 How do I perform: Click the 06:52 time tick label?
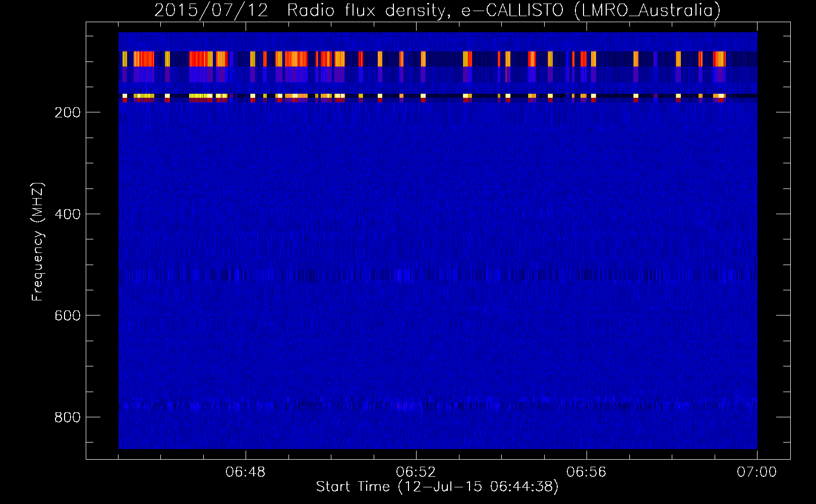click(416, 472)
